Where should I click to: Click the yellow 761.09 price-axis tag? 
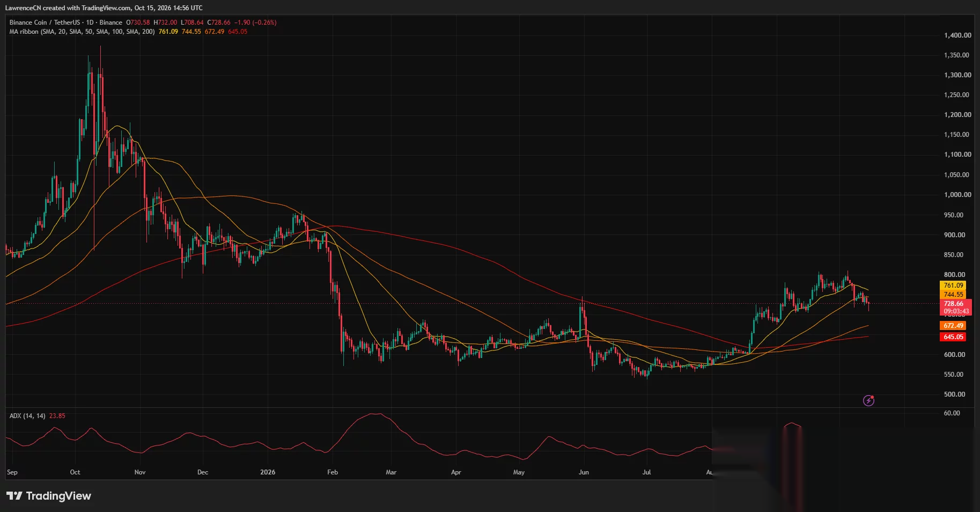[x=953, y=286]
